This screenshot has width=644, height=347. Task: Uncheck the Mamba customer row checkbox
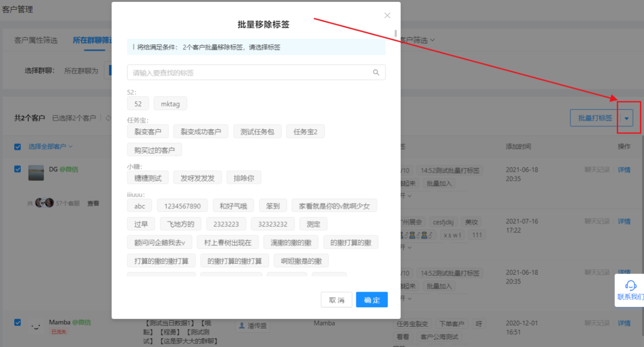pos(17,323)
